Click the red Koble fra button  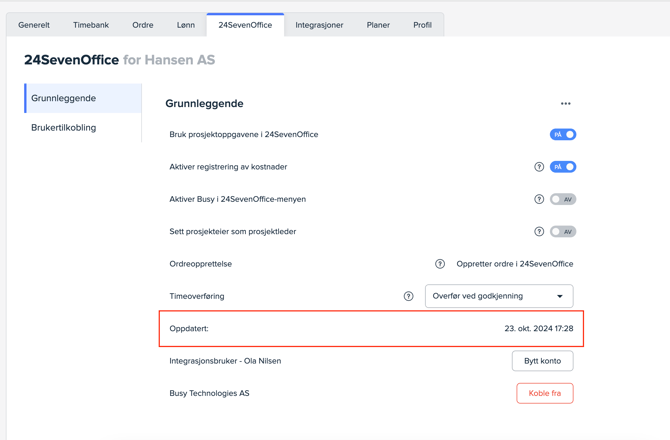tap(544, 393)
